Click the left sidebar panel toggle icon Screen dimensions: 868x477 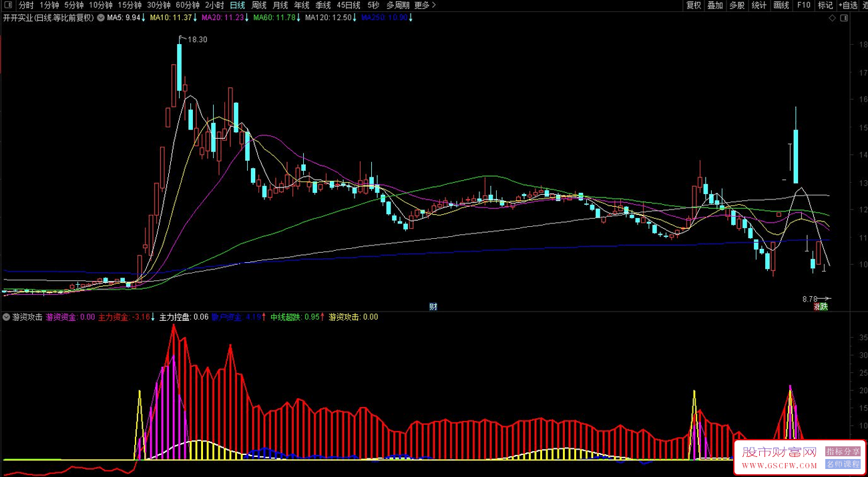7,5
